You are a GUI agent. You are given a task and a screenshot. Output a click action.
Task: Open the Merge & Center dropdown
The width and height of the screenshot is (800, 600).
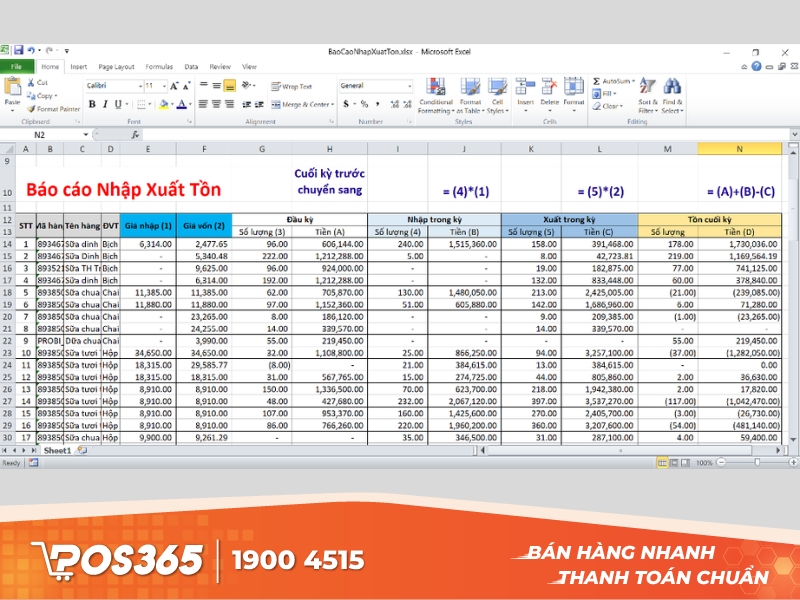pyautogui.click(x=332, y=104)
